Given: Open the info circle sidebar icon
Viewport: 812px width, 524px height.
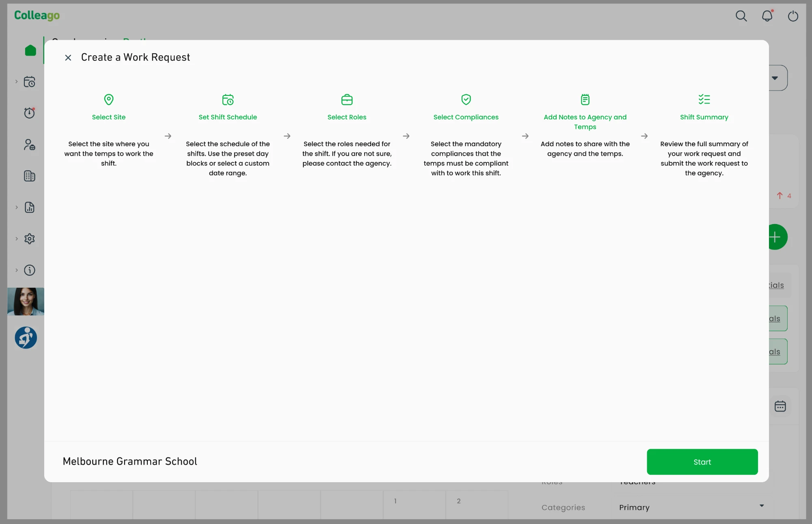Looking at the screenshot, I should coord(29,270).
